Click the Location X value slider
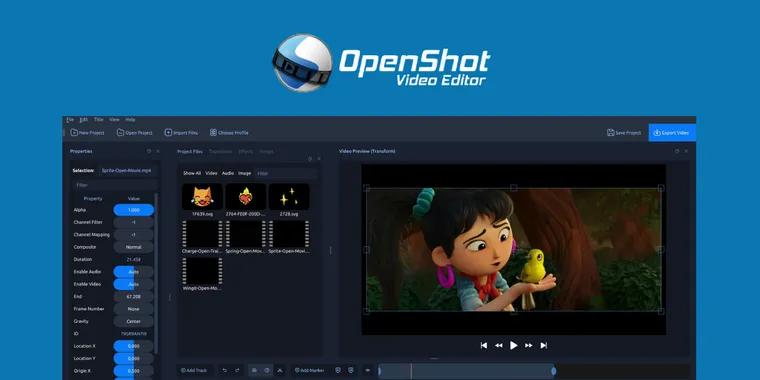This screenshot has width=760, height=380. [x=134, y=346]
